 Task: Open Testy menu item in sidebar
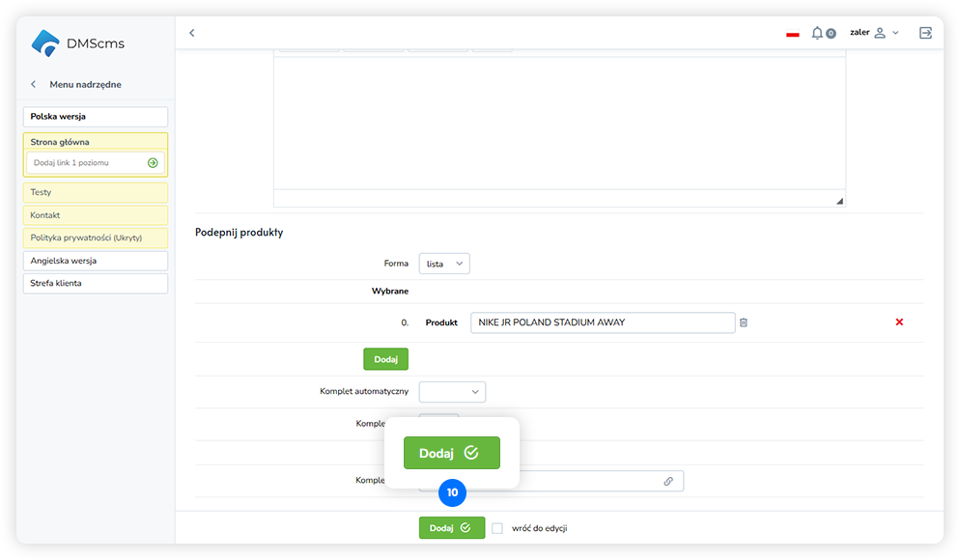coord(95,192)
